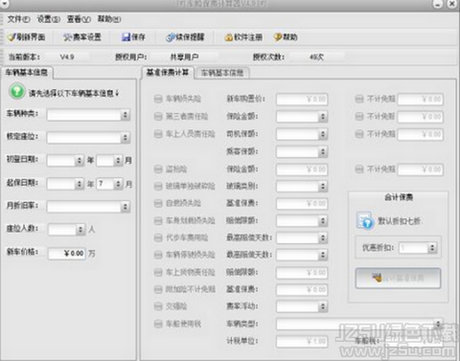The height and width of the screenshot is (361, 460).
Task: Click the 请先选择以下车辆基本信息 hint text
Action: (74, 93)
